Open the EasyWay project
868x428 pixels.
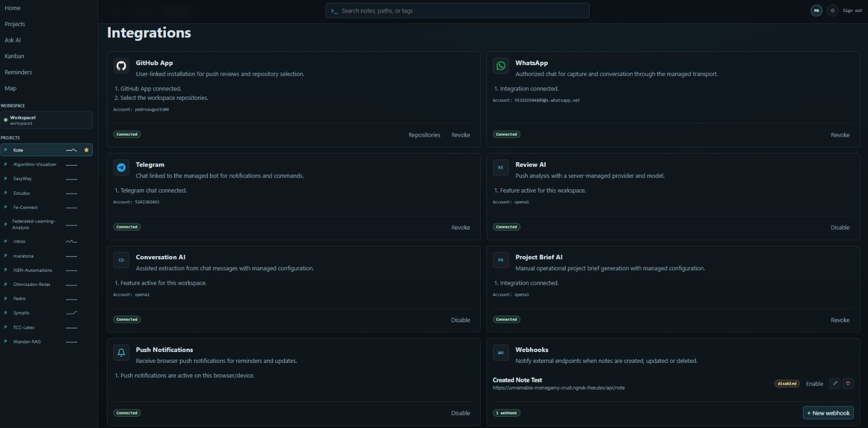click(22, 178)
